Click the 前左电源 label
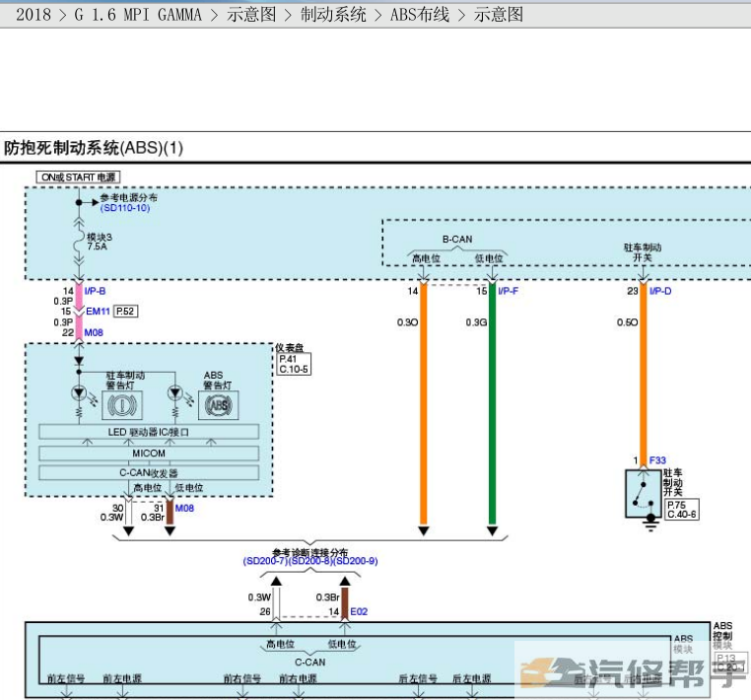This screenshot has width=751, height=700. 122,678
